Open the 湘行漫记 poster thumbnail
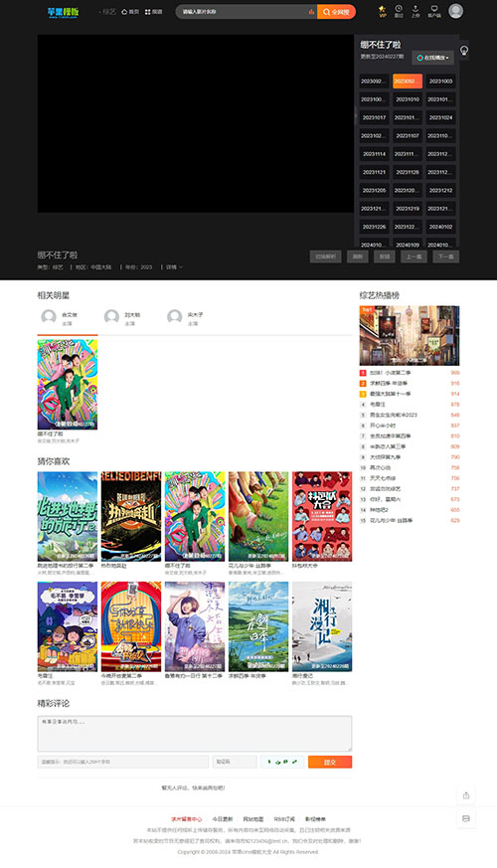The image size is (497, 868). click(x=322, y=626)
